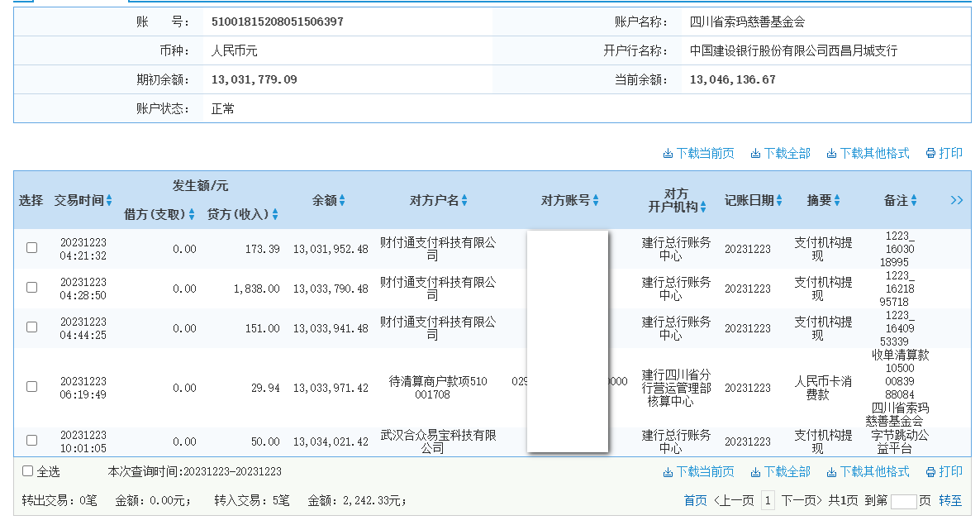This screenshot has height=525, width=980.
Task: Tick checkbox for 10:01:05 transaction
Action: pos(32,440)
